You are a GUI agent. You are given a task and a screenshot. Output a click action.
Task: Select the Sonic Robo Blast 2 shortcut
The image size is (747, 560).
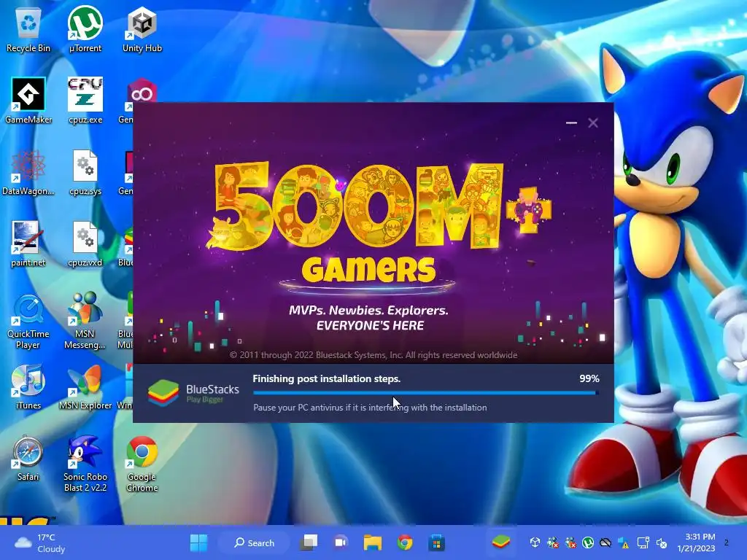tap(85, 464)
